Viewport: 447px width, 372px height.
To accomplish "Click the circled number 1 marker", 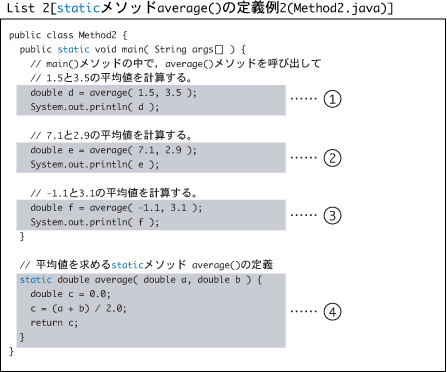I will click(332, 99).
